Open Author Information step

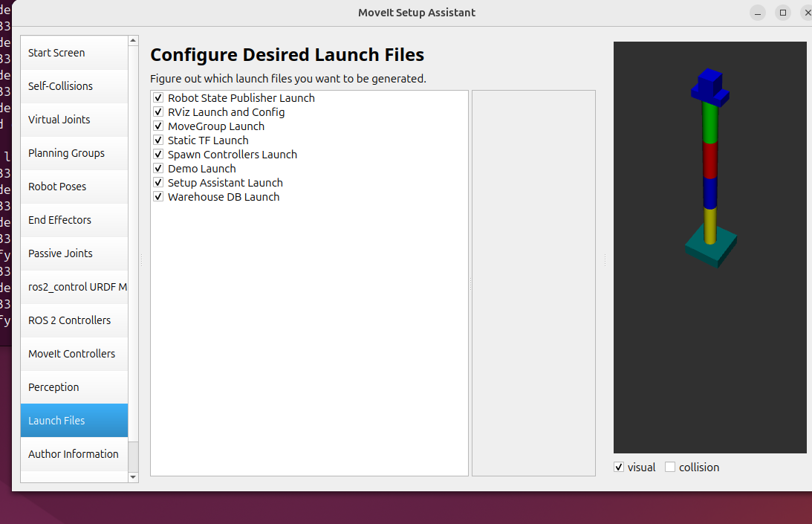point(74,454)
